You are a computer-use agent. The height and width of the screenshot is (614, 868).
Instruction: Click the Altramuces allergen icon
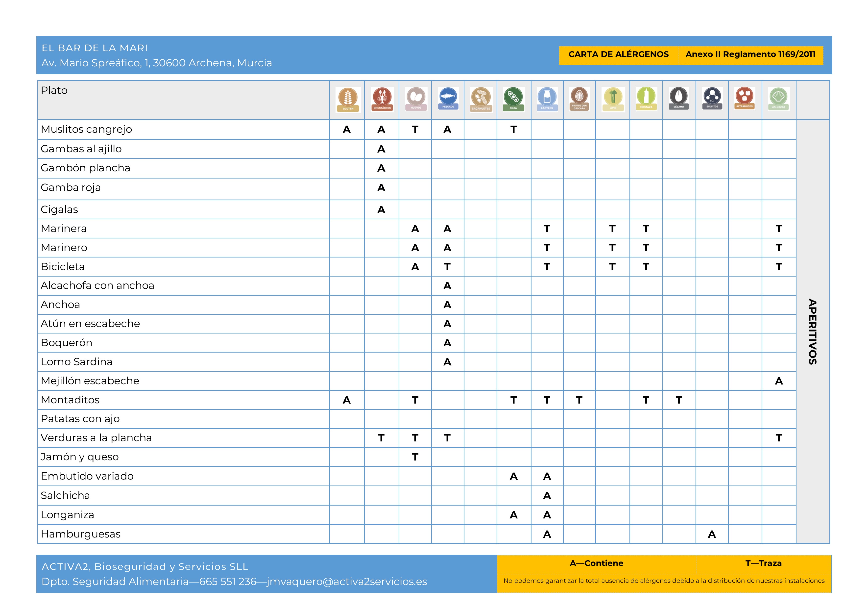click(x=744, y=99)
